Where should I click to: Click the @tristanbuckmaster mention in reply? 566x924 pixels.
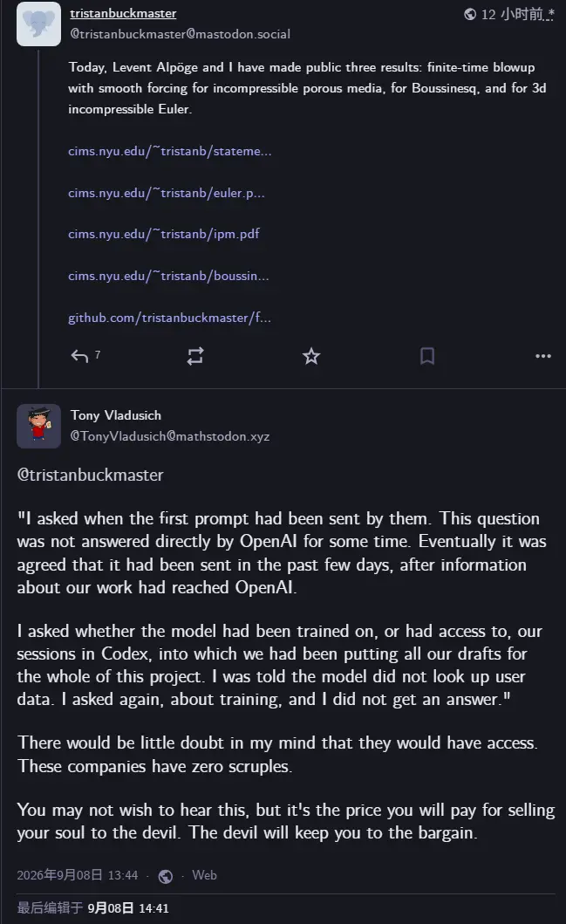point(90,475)
